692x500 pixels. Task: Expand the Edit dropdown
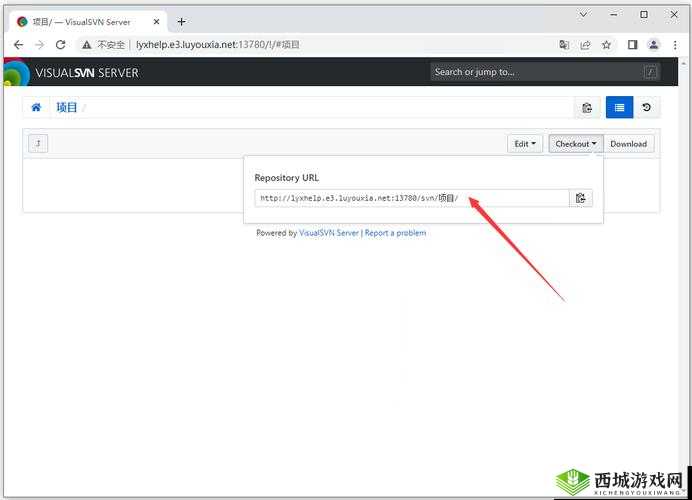(x=525, y=144)
